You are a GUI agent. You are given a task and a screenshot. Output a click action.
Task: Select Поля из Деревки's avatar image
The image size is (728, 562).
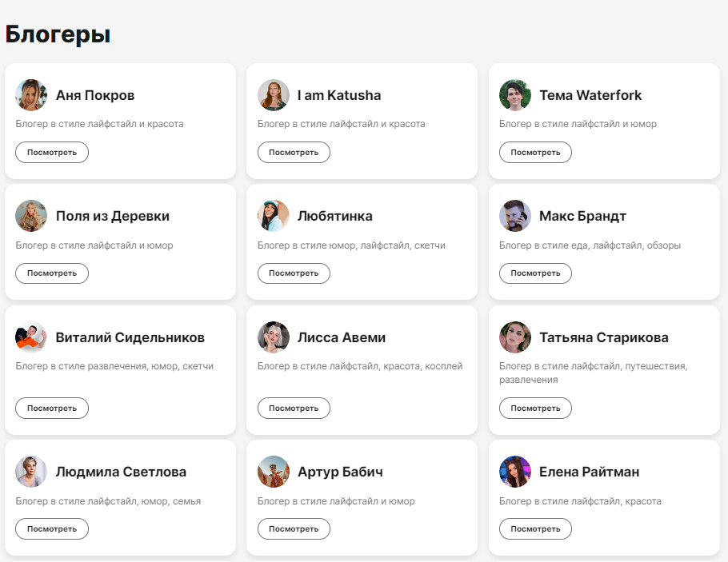point(31,216)
